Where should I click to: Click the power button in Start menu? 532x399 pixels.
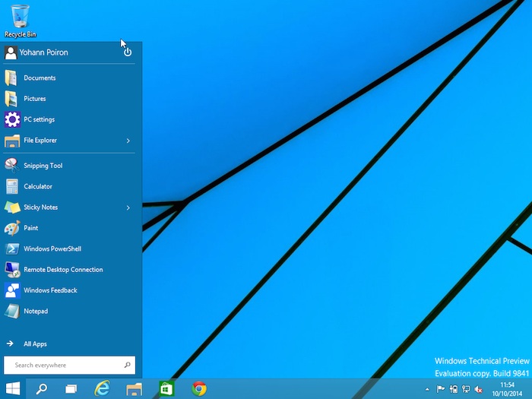(x=128, y=52)
